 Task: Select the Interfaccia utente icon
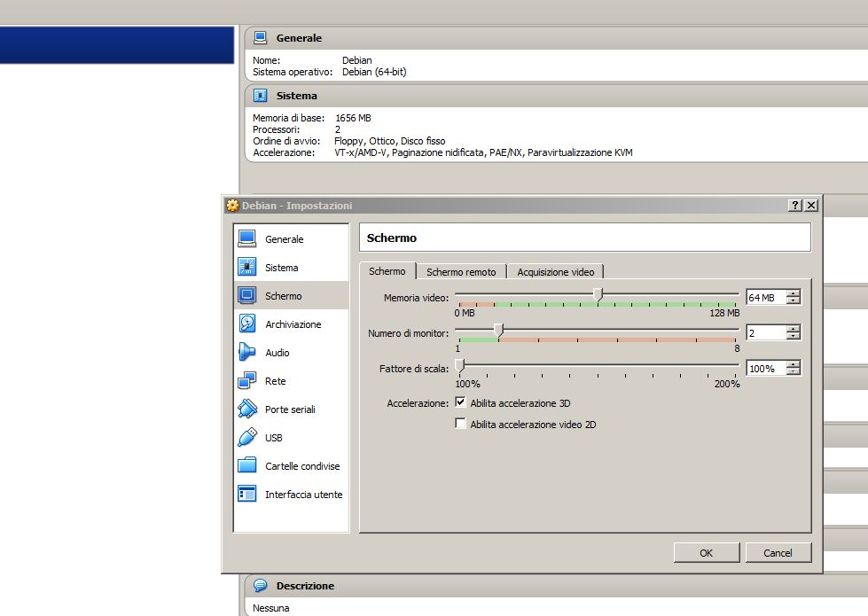click(248, 494)
